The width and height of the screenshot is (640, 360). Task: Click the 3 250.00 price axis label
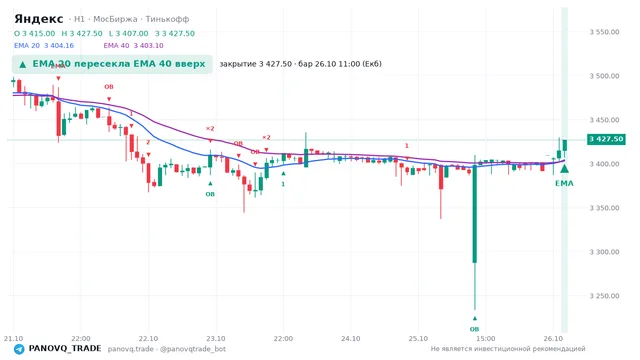pos(604,296)
